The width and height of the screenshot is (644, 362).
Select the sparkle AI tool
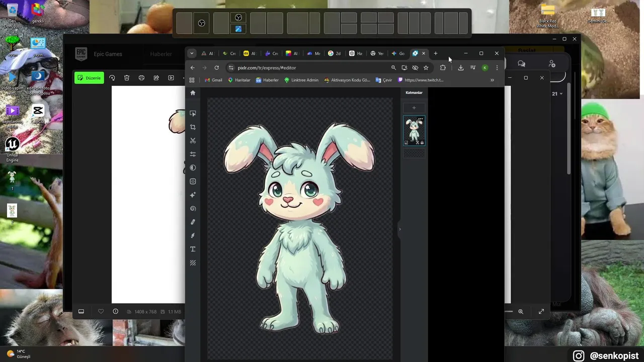pyautogui.click(x=193, y=195)
